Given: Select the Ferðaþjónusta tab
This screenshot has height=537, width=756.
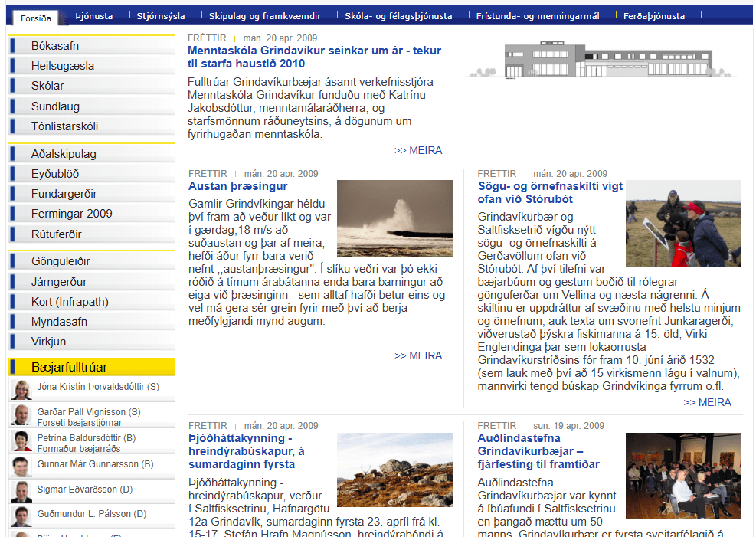Looking at the screenshot, I should tap(653, 16).
